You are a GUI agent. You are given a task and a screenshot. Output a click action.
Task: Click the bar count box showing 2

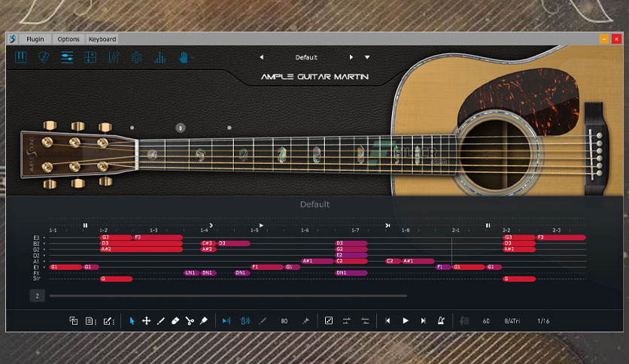(38, 296)
